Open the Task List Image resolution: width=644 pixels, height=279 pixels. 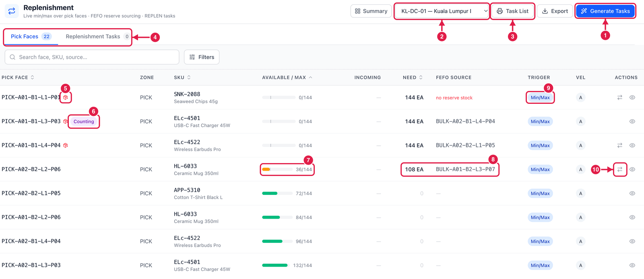click(x=512, y=11)
